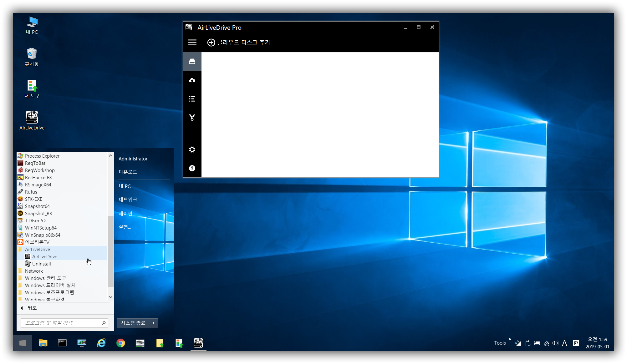Screen dimensions: 627x364
Task: Expand the Tools toolbar chevron in taskbar
Action: click(x=510, y=339)
